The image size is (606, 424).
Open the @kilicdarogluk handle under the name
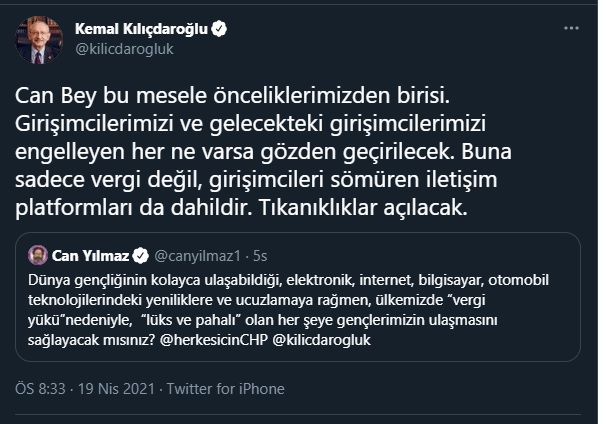tap(125, 49)
